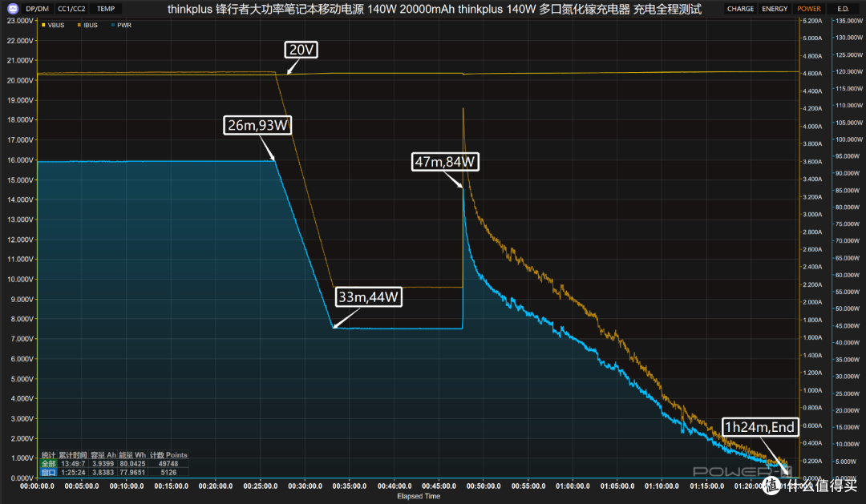Screen dimensions: 866x504
Task: Click the blue 窗口 statistics row label
Action: point(49,472)
